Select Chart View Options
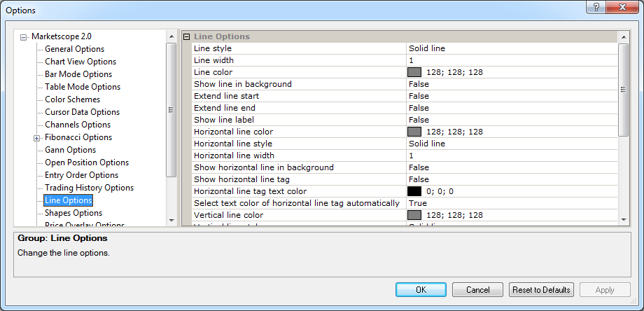Image resolution: width=644 pixels, height=311 pixels. pos(80,62)
